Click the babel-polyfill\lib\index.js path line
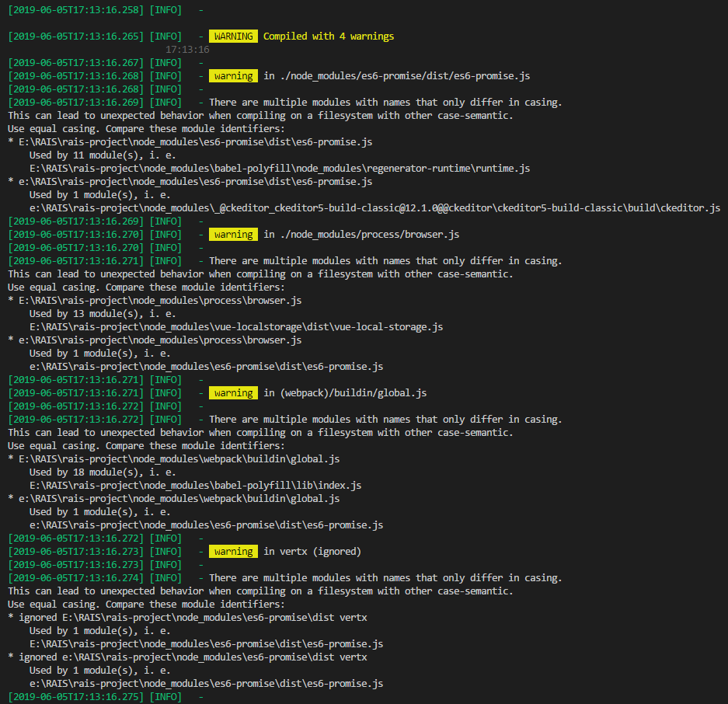This screenshot has height=704, width=728. pos(196,486)
